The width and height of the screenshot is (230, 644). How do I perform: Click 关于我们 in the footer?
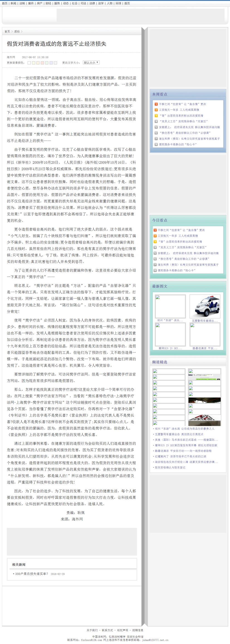(92, 630)
